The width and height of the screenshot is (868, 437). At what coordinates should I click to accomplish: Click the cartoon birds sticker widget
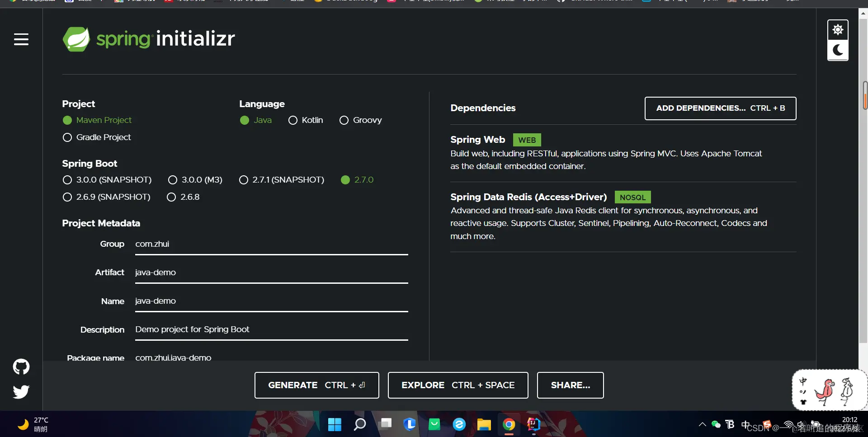(830, 390)
